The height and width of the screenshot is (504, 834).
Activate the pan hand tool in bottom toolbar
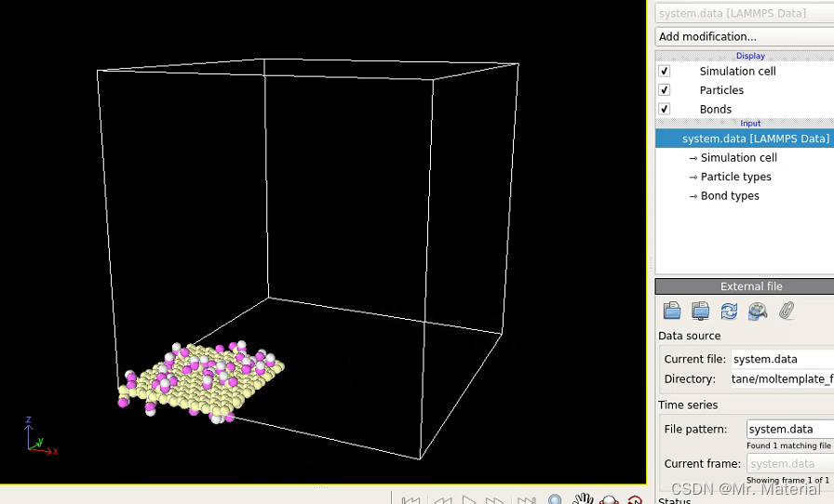tap(583, 498)
